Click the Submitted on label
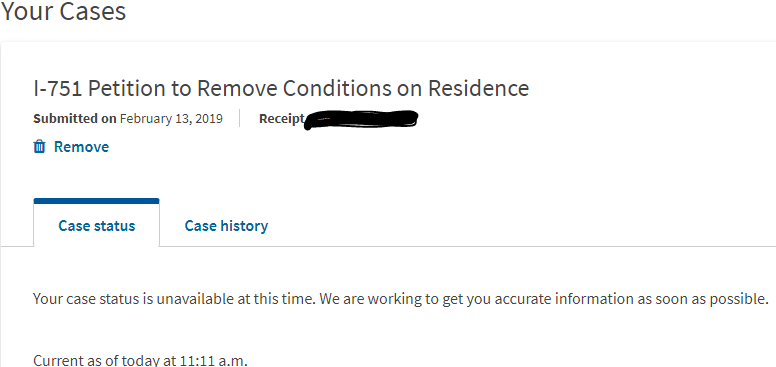The height and width of the screenshot is (367, 776). pos(75,119)
